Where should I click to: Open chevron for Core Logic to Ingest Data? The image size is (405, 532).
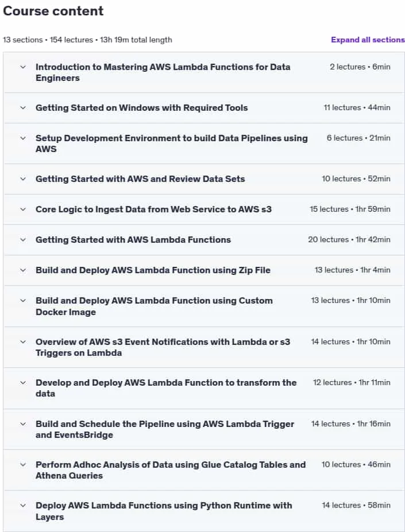[23, 209]
